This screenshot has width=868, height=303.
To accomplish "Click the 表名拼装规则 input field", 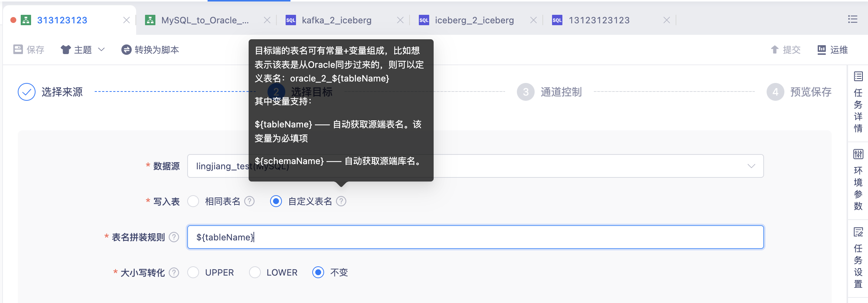I will tap(475, 237).
